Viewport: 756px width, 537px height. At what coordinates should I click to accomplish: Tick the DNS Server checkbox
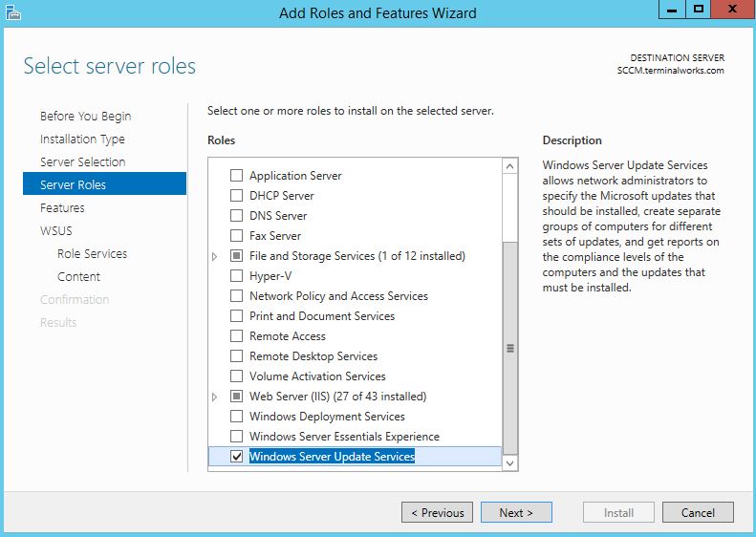[x=236, y=216]
